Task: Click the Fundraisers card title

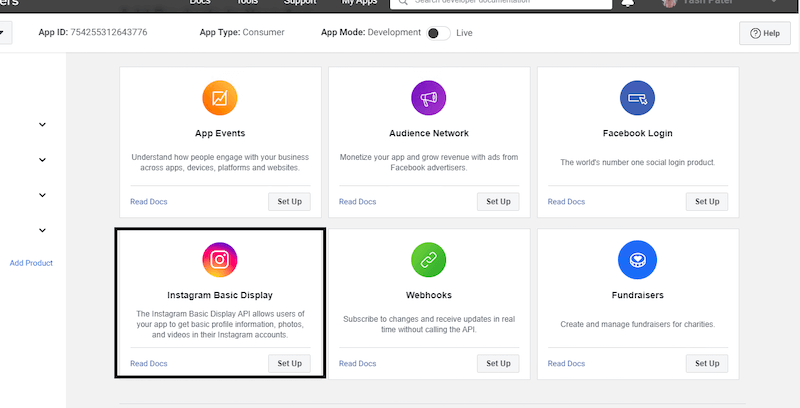Action: (637, 295)
